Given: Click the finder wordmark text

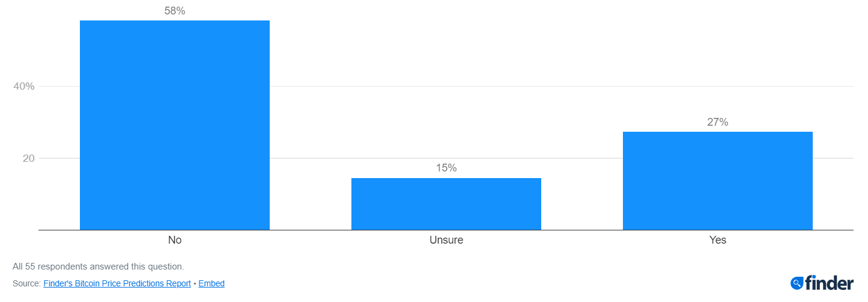Looking at the screenshot, I should pyautogui.click(x=830, y=282).
